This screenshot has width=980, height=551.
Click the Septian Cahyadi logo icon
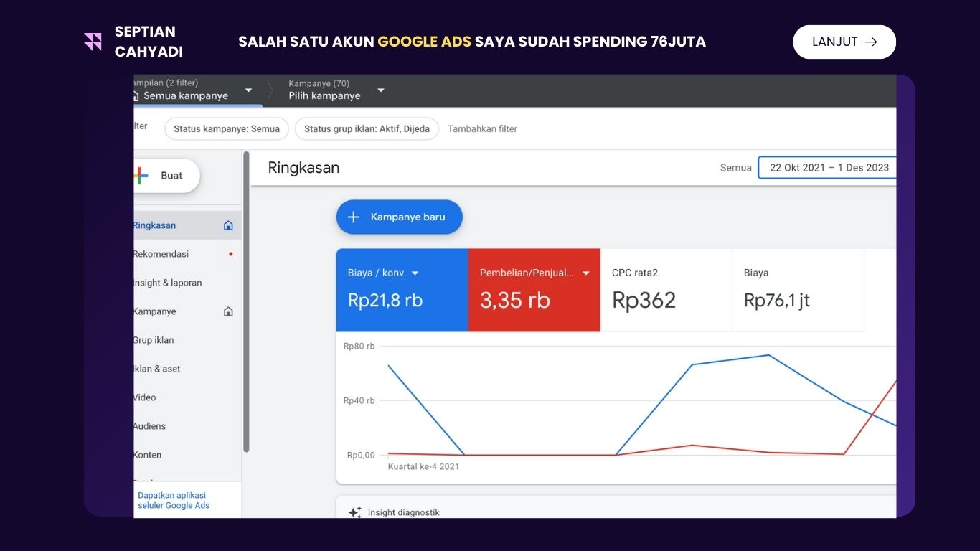[x=92, y=41]
